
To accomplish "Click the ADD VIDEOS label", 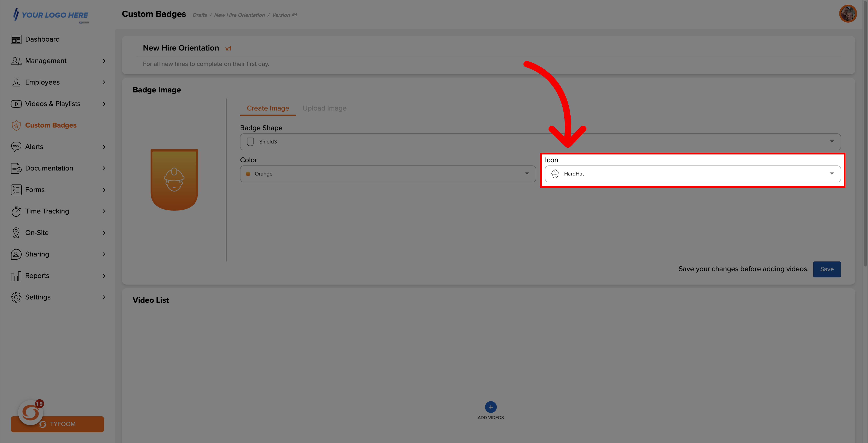I will point(491,417).
